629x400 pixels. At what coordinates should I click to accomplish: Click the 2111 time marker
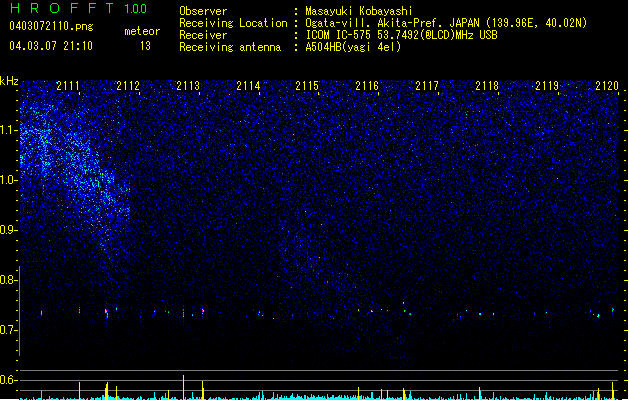point(68,86)
